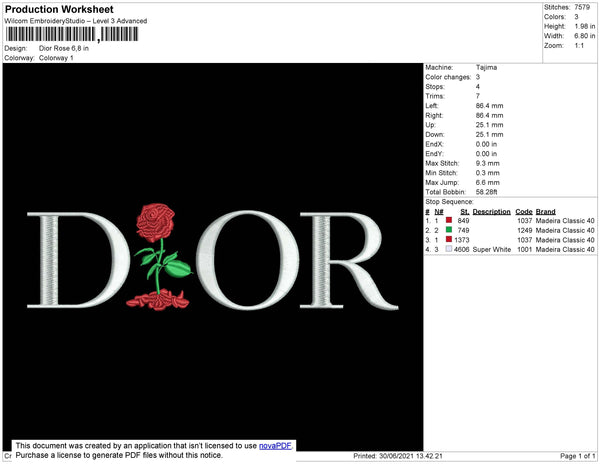Viewport: 600px width, 464px height.
Task: Select Max Jump value '6.6 mm'
Action: pos(488,182)
